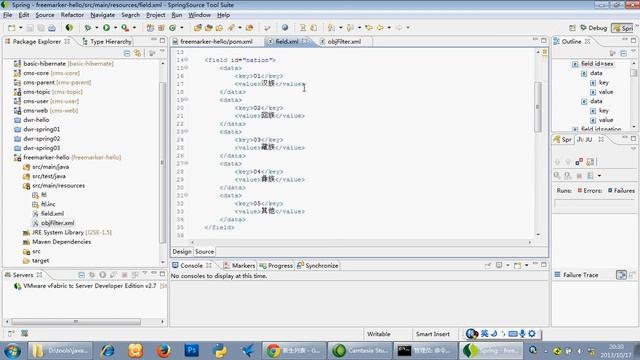
Task: Click Open Console icon in Console view
Action: (518, 266)
